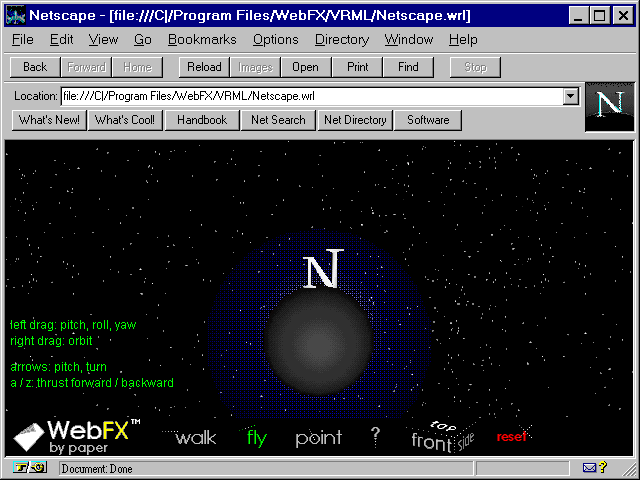
Task: Click the Net Search button
Action: [x=278, y=120]
